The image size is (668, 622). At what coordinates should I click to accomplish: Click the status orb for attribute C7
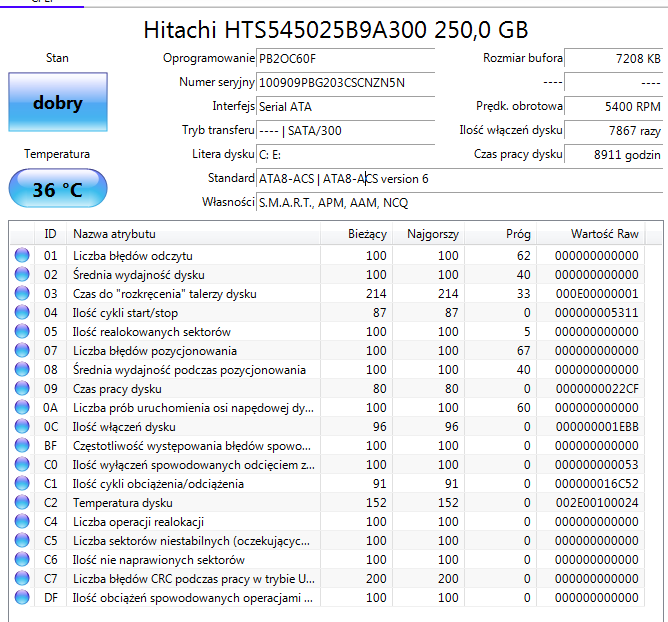click(22, 578)
